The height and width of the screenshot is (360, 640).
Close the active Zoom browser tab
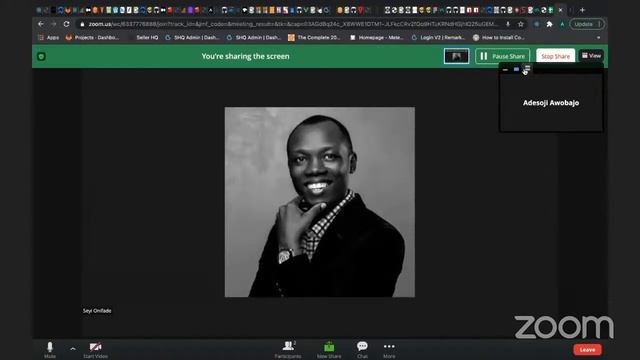click(x=560, y=10)
